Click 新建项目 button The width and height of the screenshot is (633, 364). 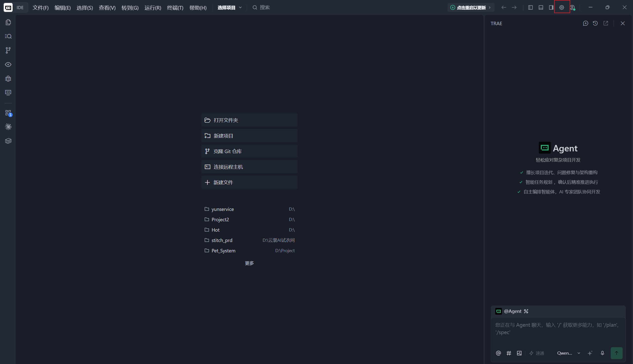click(x=249, y=136)
